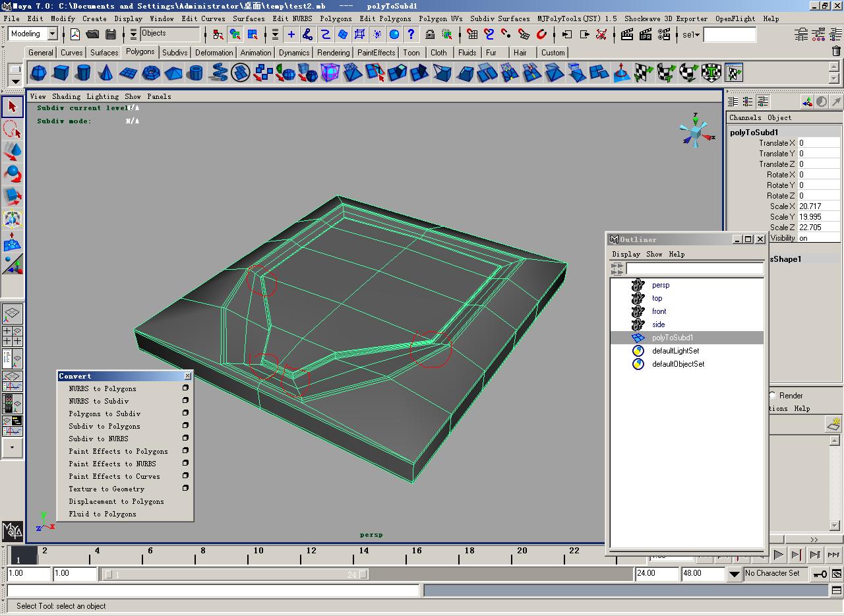Open the Subdiv Surfaces menu

500,18
